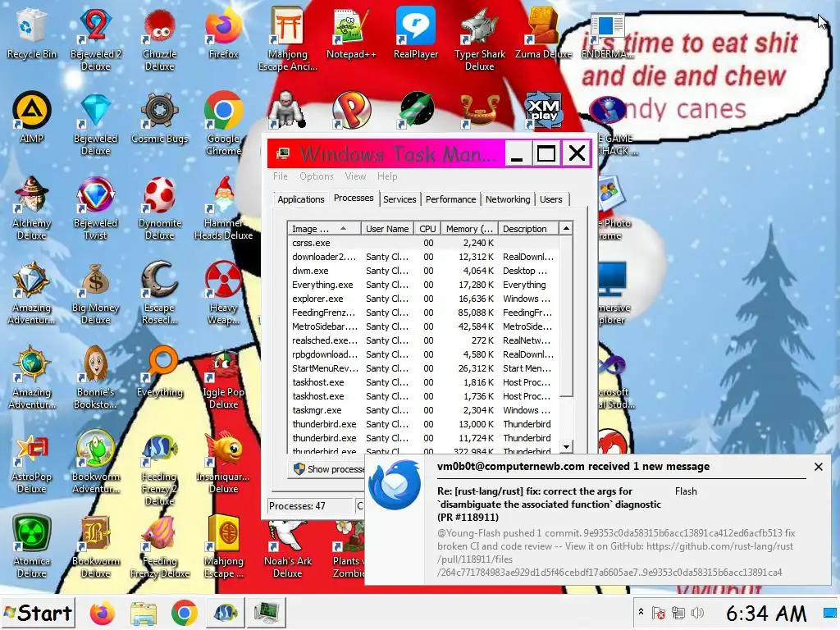Sort processes by CPU column
840x630 pixels.
[x=427, y=229]
